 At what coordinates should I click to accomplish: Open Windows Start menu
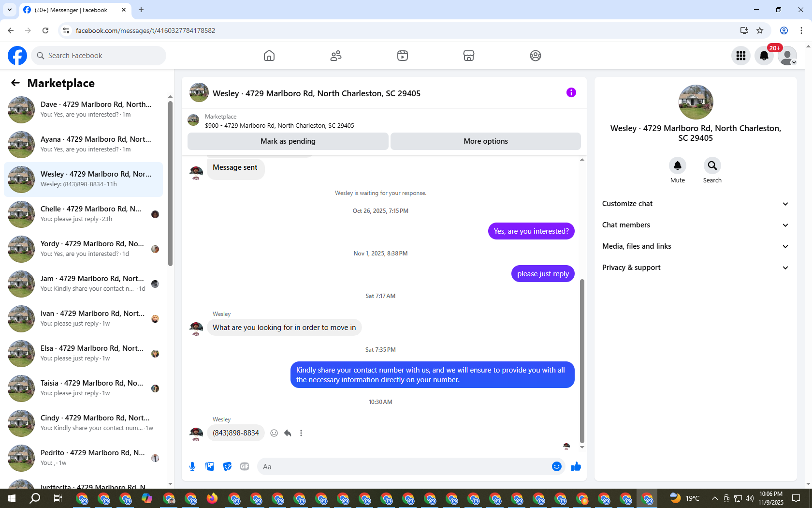coord(12,498)
